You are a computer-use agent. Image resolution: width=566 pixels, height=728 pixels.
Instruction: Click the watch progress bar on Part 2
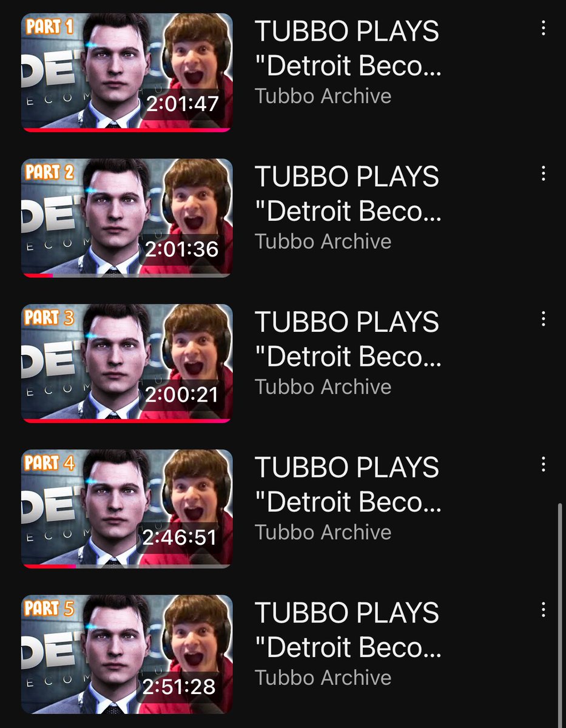127,275
